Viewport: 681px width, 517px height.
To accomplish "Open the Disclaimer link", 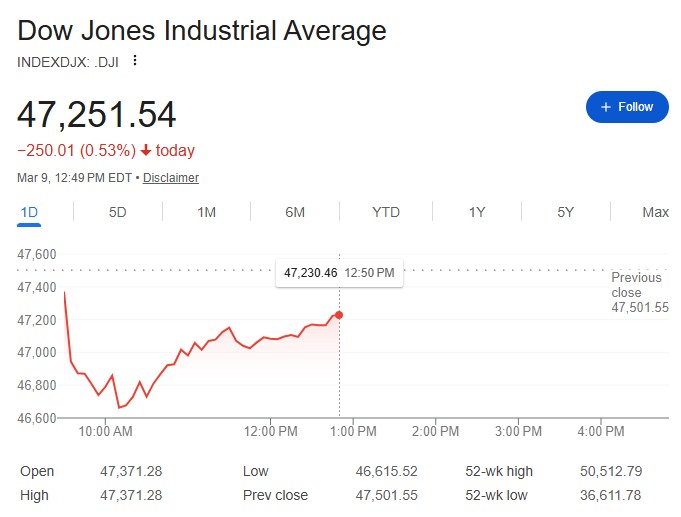I will tap(171, 178).
